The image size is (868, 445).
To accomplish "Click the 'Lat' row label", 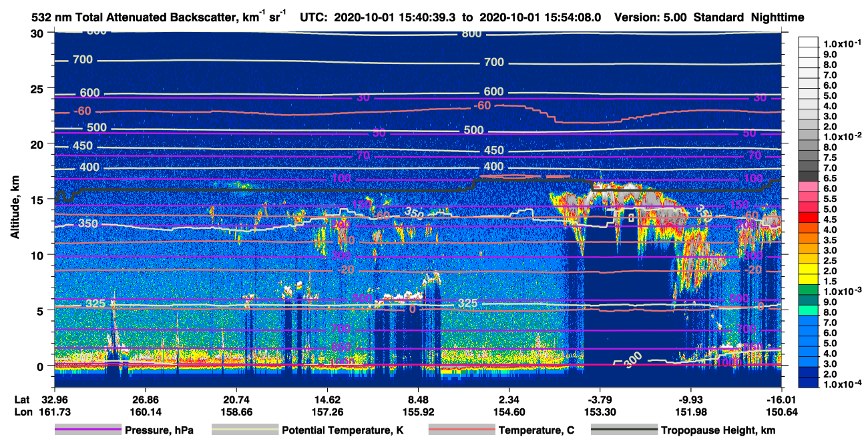I will (22, 400).
